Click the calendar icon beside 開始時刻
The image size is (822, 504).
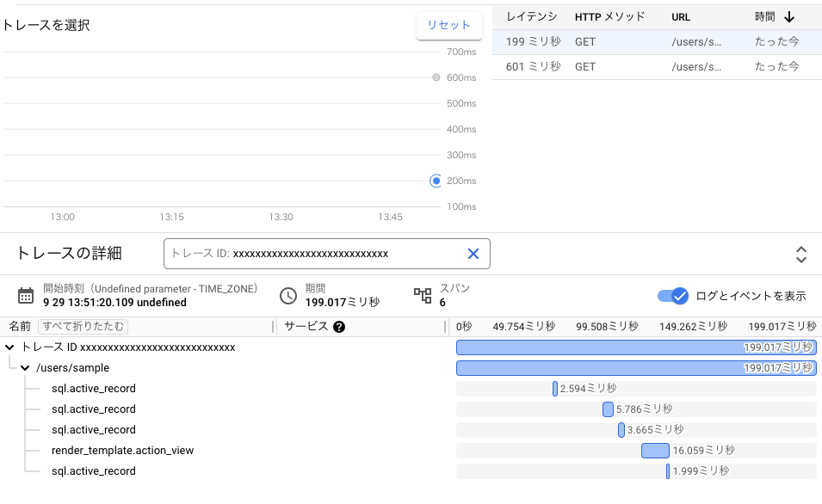26,296
